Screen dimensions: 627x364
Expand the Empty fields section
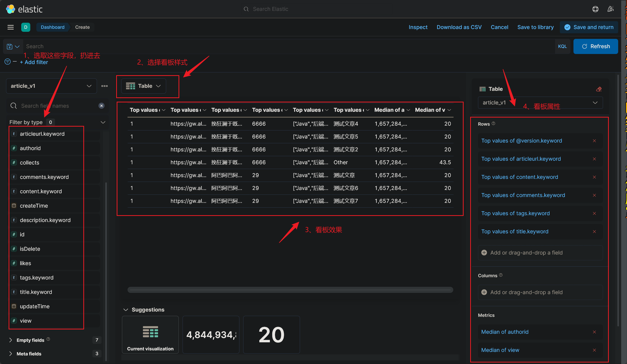point(11,340)
